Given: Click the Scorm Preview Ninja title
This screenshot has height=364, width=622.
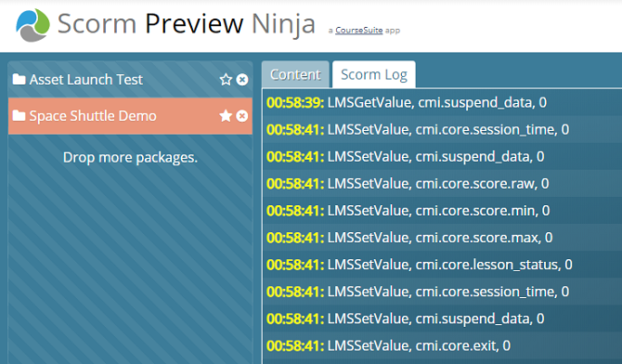Looking at the screenshot, I should pyautogui.click(x=187, y=24).
